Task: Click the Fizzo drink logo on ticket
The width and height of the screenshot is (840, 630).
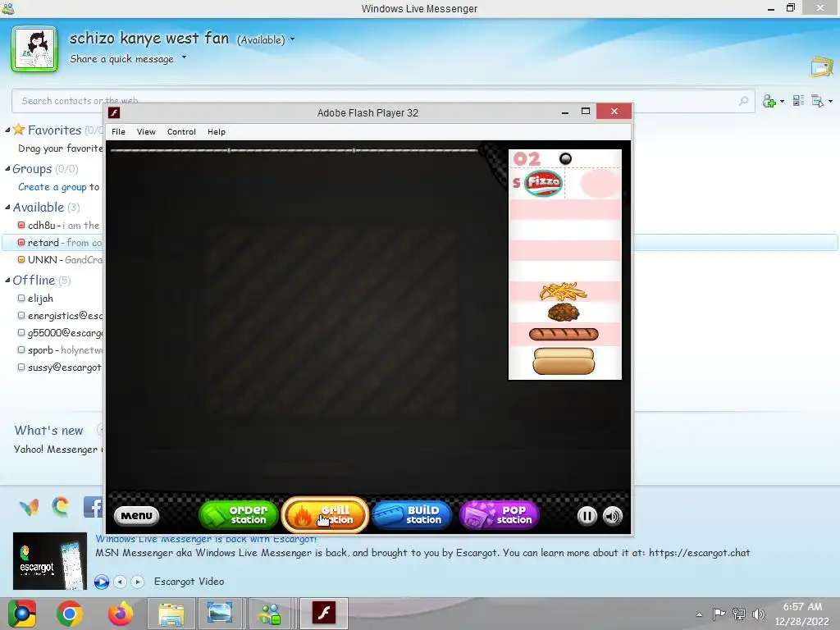Action: coord(543,183)
